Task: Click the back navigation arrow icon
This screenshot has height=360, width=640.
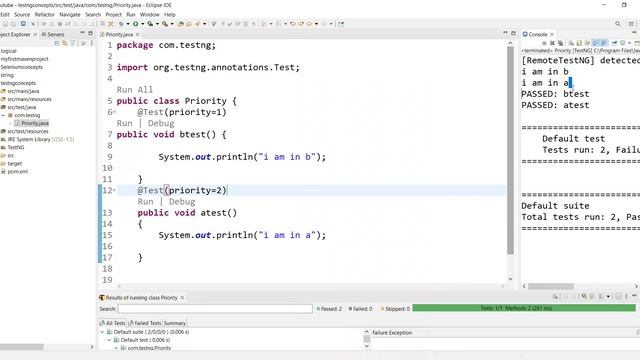Action: point(309,24)
